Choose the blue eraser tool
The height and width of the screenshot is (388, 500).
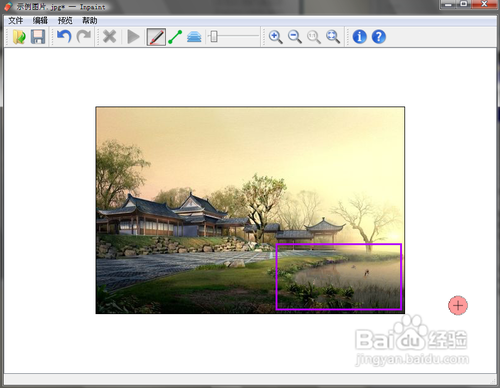click(194, 37)
